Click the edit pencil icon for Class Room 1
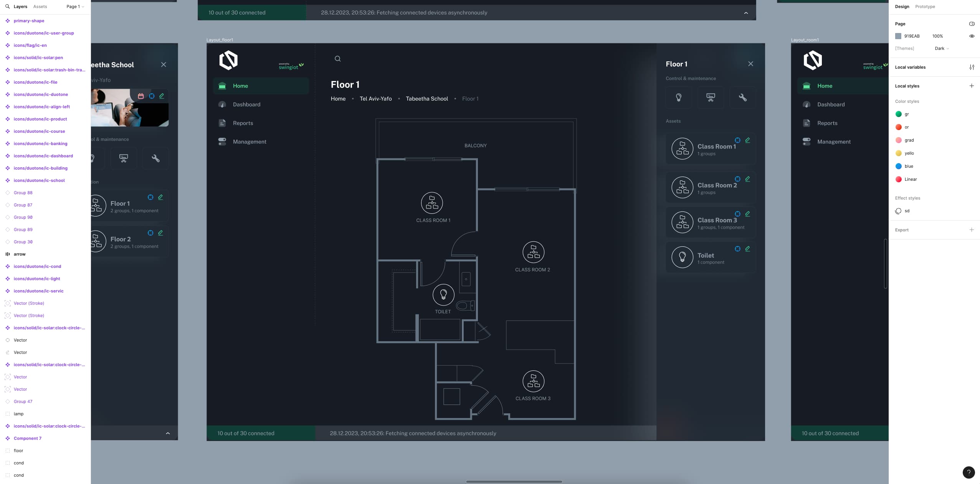This screenshot has height=484, width=980. 747,140
